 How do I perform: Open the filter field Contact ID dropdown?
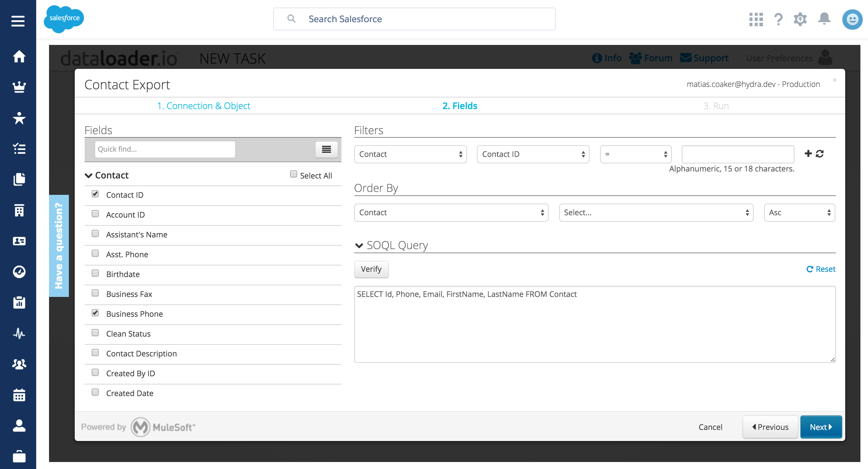tap(533, 154)
